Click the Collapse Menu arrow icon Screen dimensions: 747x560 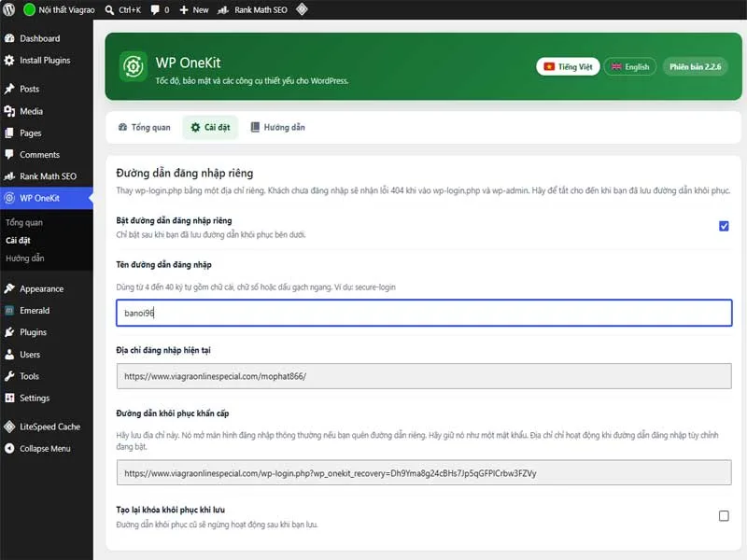9,448
